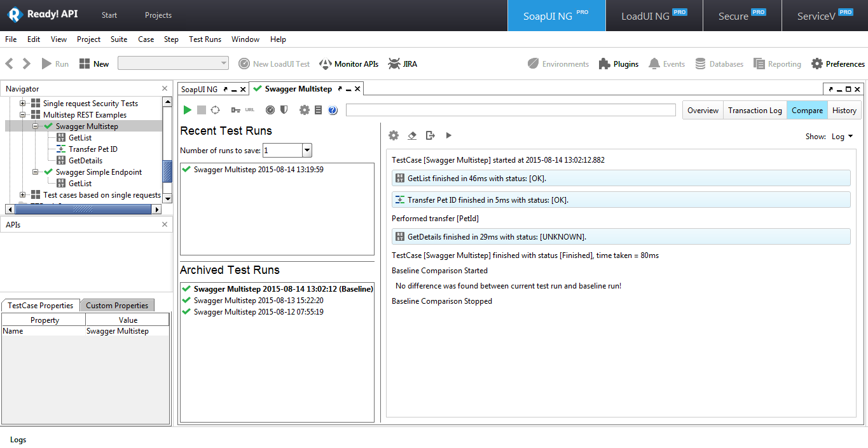The height and width of the screenshot is (448, 868).
Task: Click the grey stop square icon
Action: pos(201,110)
